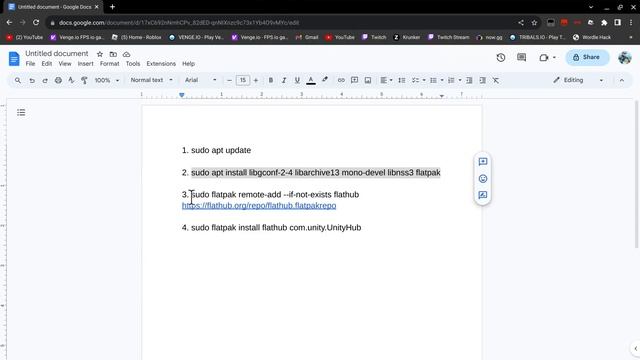Click the Share button

tap(587, 58)
